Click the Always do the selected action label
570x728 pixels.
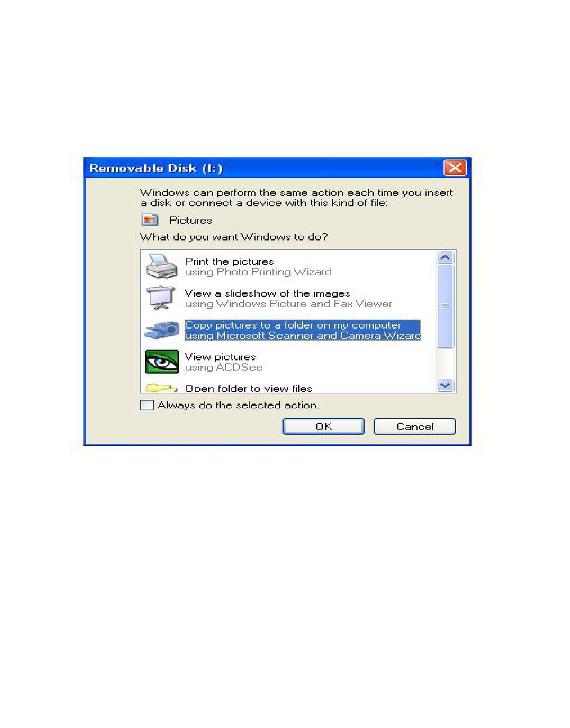(x=238, y=405)
